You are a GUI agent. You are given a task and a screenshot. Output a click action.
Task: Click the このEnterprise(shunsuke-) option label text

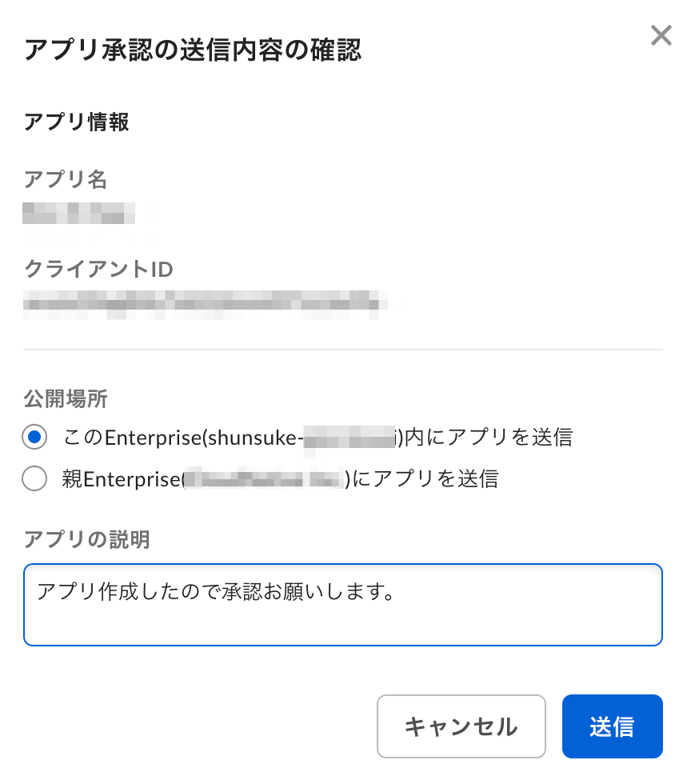click(x=318, y=437)
